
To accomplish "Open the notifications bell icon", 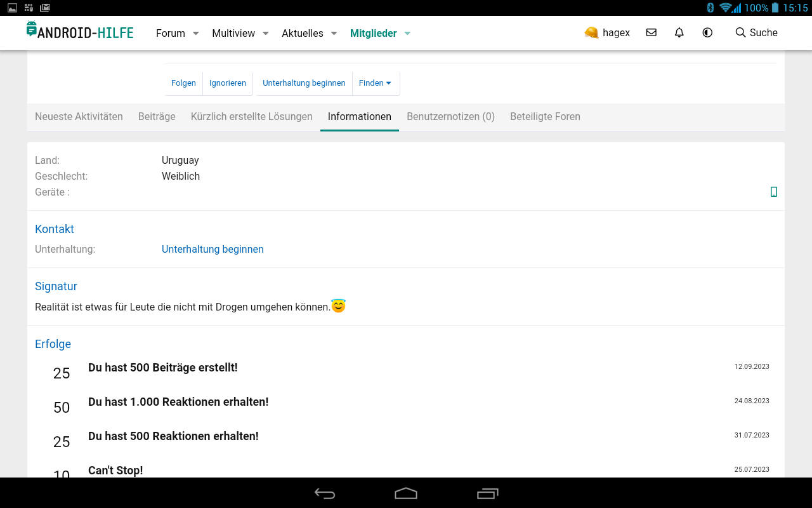I will point(679,32).
